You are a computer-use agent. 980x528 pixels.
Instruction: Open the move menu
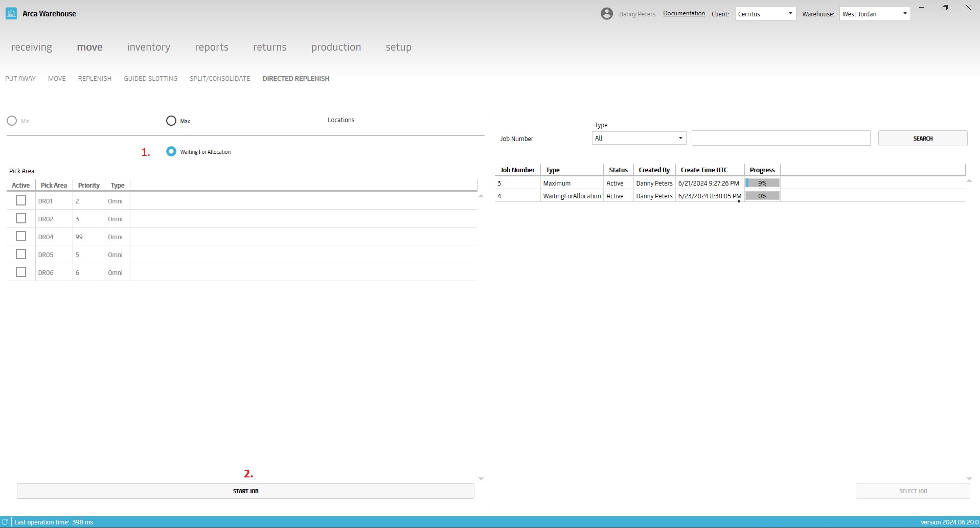pyautogui.click(x=90, y=47)
